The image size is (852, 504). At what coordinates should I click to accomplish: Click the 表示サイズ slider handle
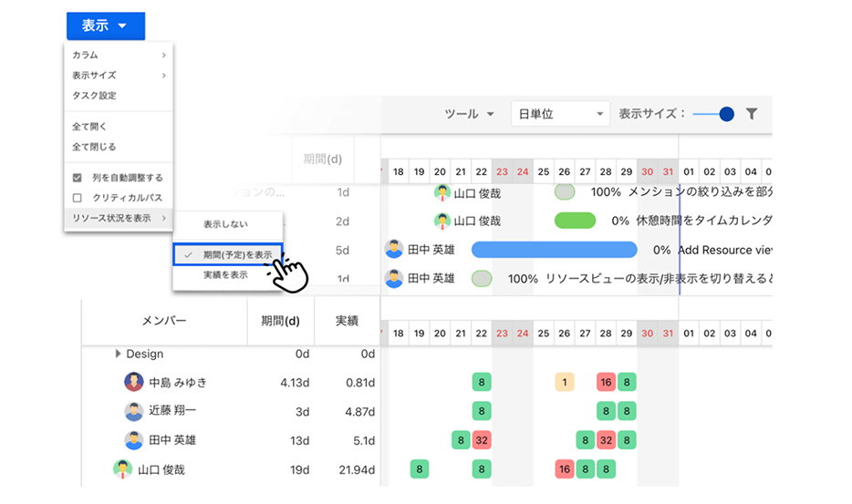point(726,114)
